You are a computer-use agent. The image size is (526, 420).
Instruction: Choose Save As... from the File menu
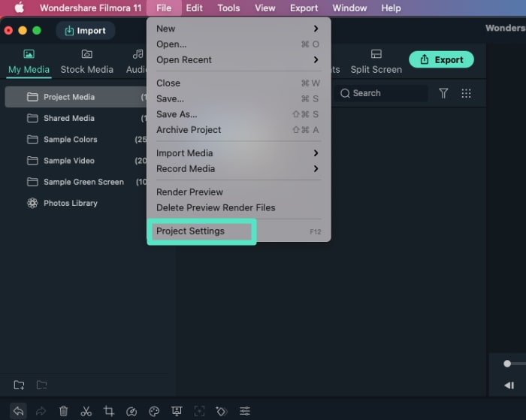pyautogui.click(x=238, y=114)
